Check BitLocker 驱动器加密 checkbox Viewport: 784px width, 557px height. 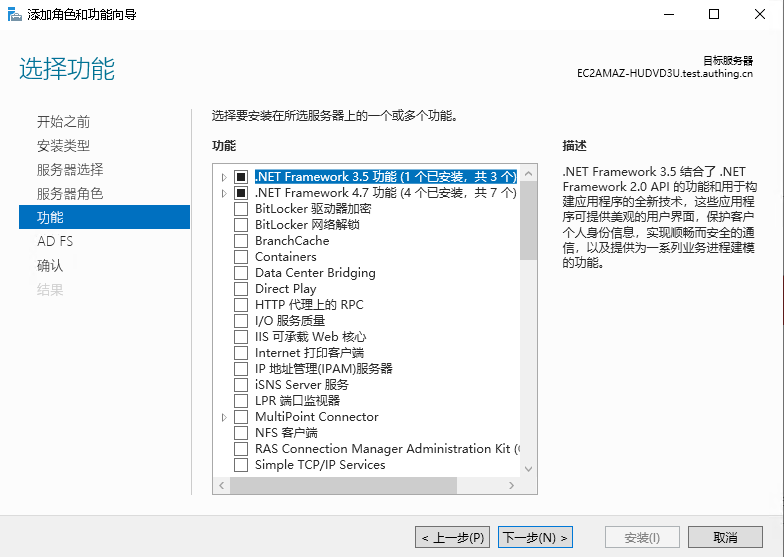[x=241, y=209]
